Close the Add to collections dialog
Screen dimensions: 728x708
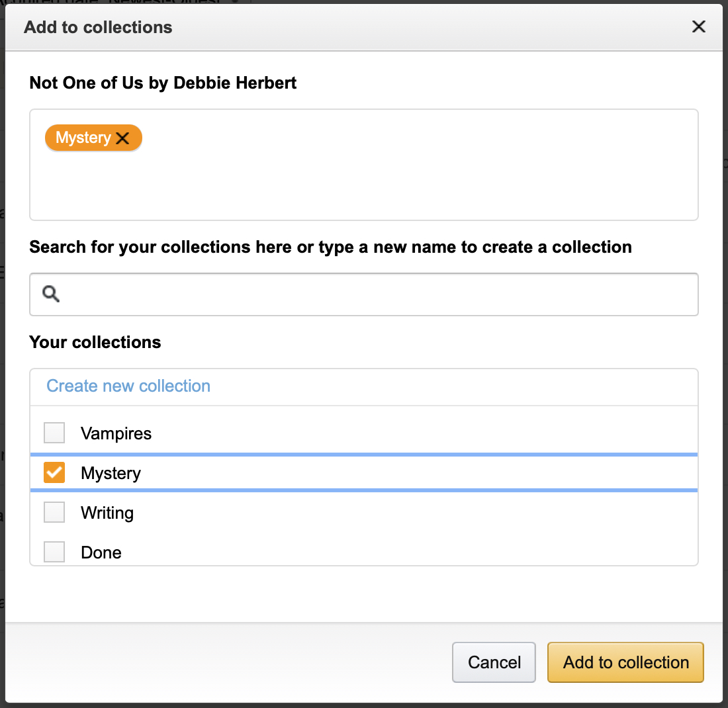pos(698,27)
